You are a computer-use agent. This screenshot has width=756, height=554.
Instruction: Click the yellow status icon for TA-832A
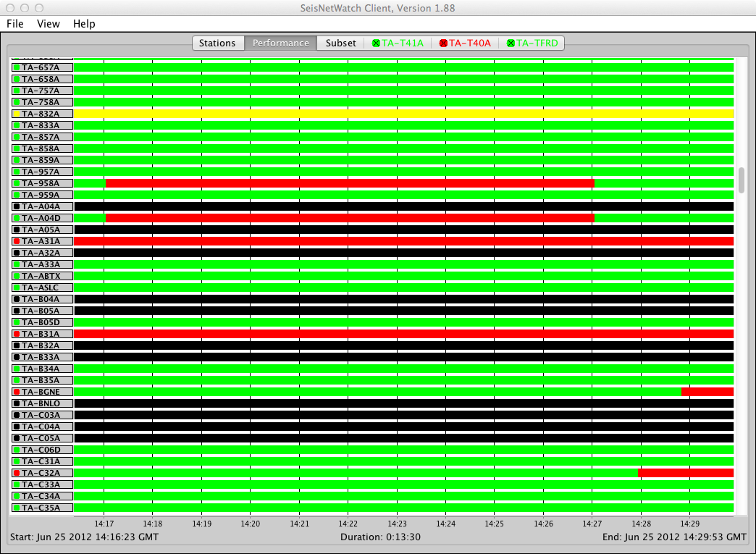[x=17, y=114]
